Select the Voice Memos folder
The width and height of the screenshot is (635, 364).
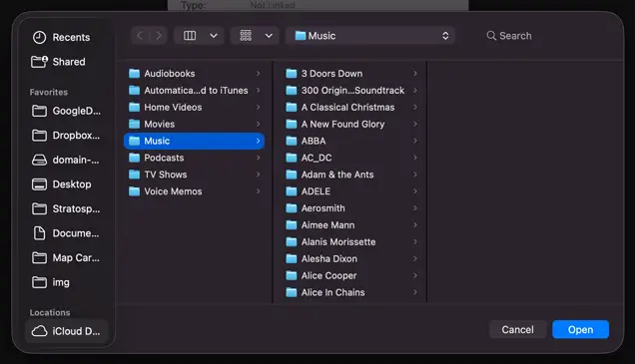point(194,191)
